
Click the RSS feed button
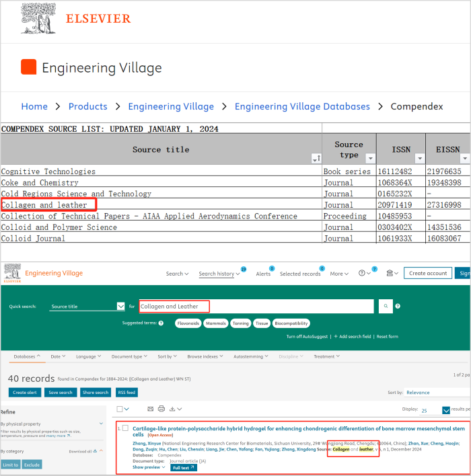click(x=126, y=393)
